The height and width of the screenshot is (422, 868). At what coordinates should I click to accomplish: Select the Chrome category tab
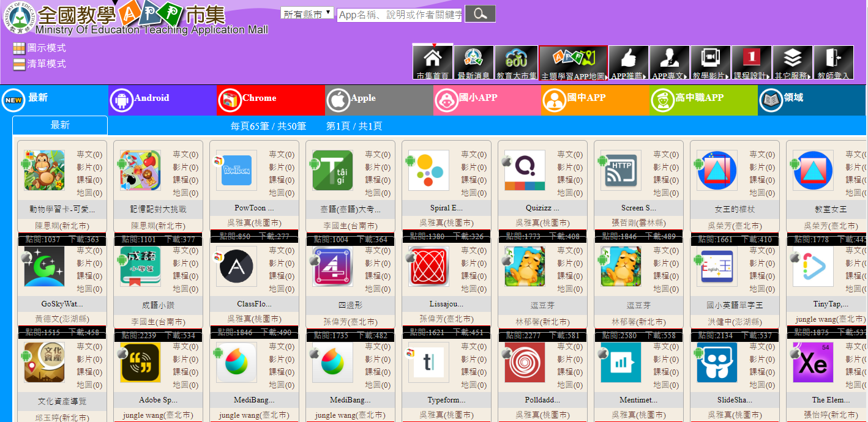(x=271, y=100)
